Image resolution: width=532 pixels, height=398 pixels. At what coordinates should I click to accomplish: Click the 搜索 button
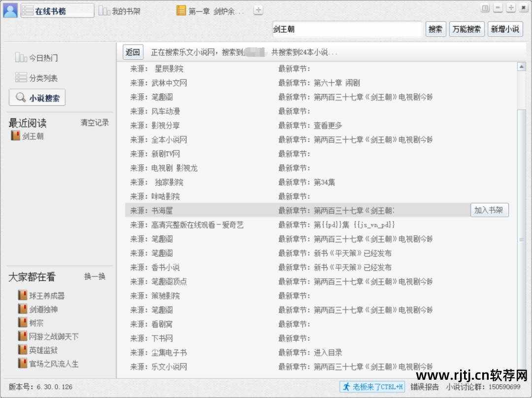[435, 29]
